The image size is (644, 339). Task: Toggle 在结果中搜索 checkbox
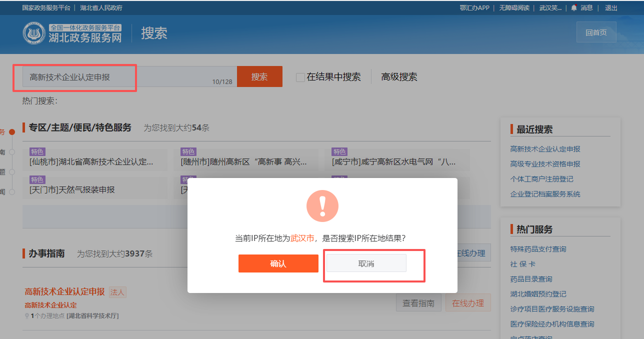(300, 77)
